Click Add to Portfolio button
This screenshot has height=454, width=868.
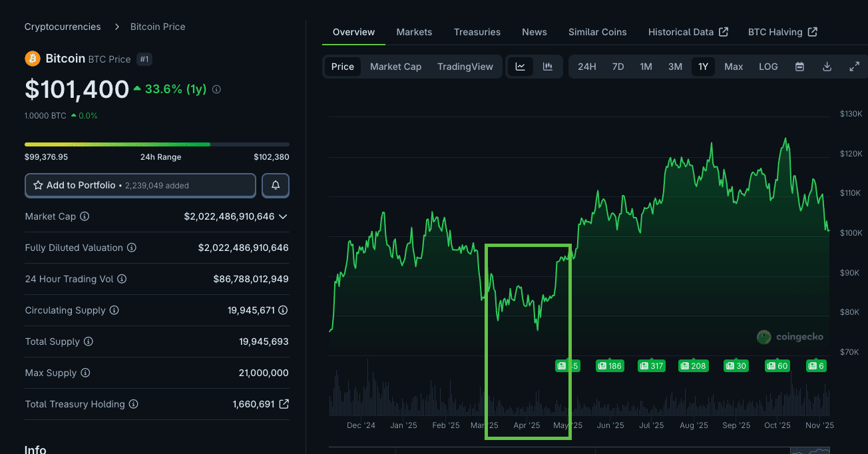[x=140, y=186]
